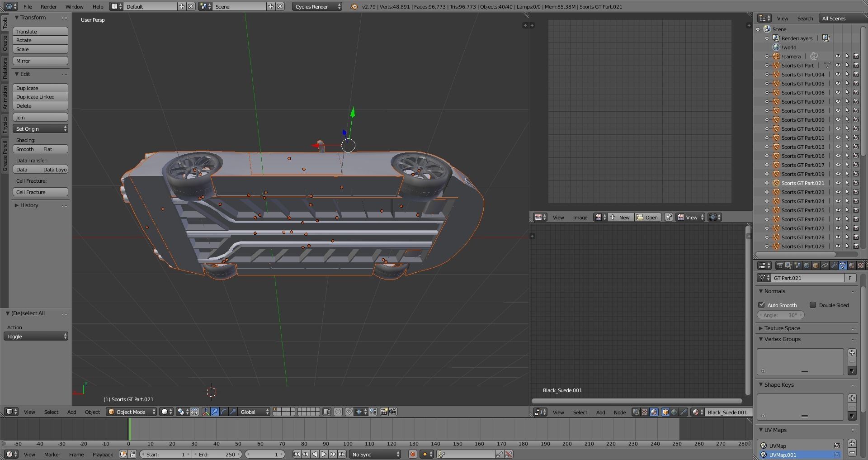Open the World properties tab
The height and width of the screenshot is (460, 868).
[807, 266]
